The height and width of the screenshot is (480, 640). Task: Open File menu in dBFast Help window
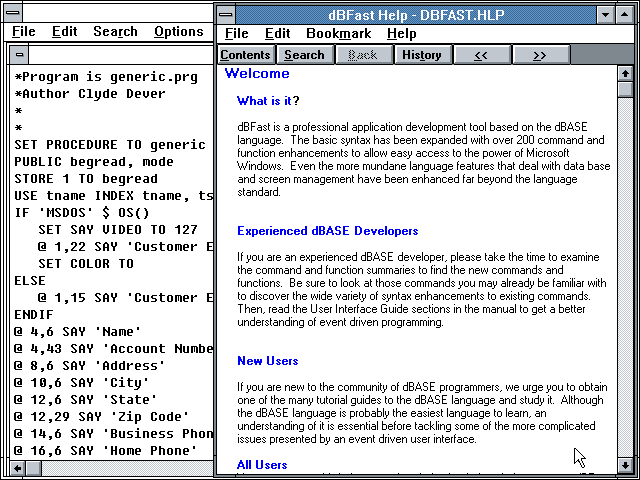pyautogui.click(x=237, y=33)
